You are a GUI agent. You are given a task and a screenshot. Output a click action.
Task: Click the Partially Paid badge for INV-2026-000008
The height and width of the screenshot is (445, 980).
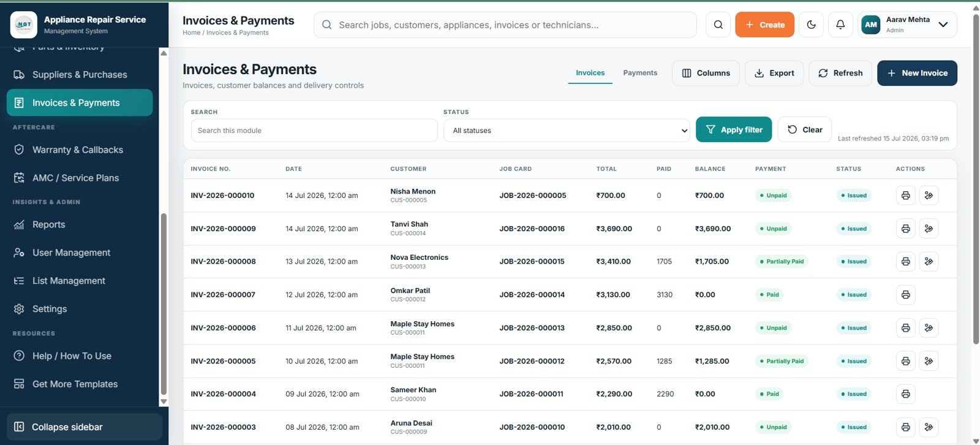pos(782,262)
